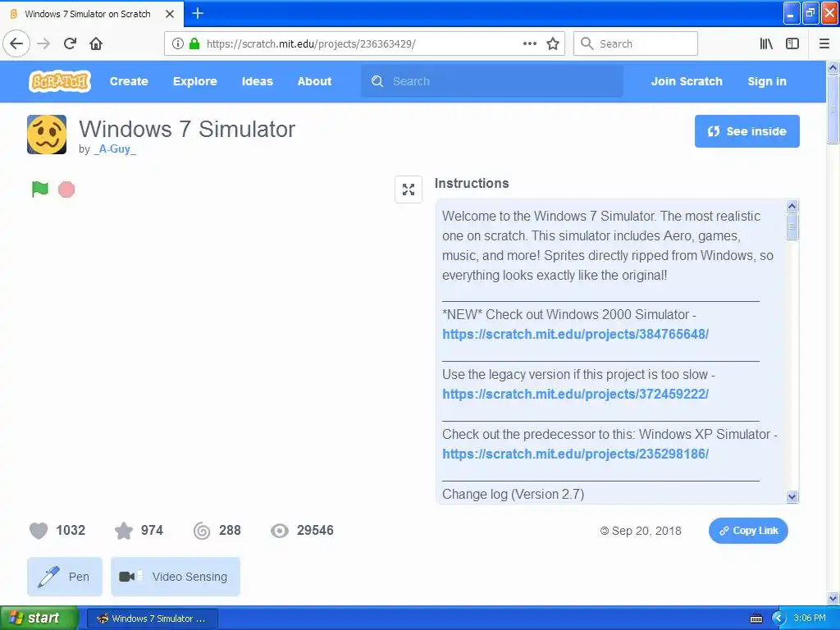Image resolution: width=840 pixels, height=630 pixels.
Task: Click Join Scratch in the navbar
Action: pos(687,81)
